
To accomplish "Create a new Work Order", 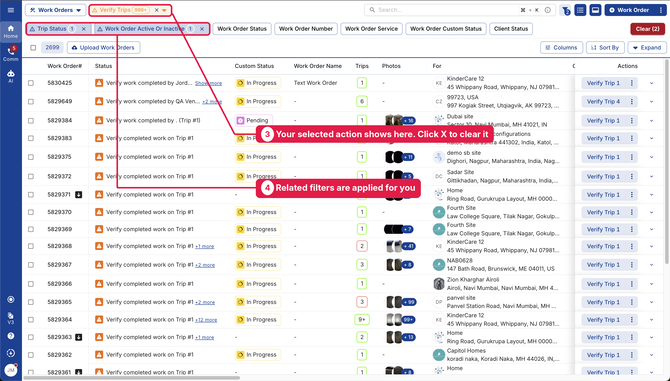I will [x=629, y=10].
